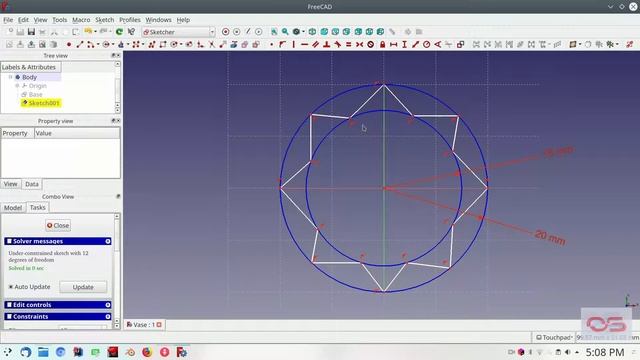Select the Rectangle sketch tool

[x=163, y=44]
